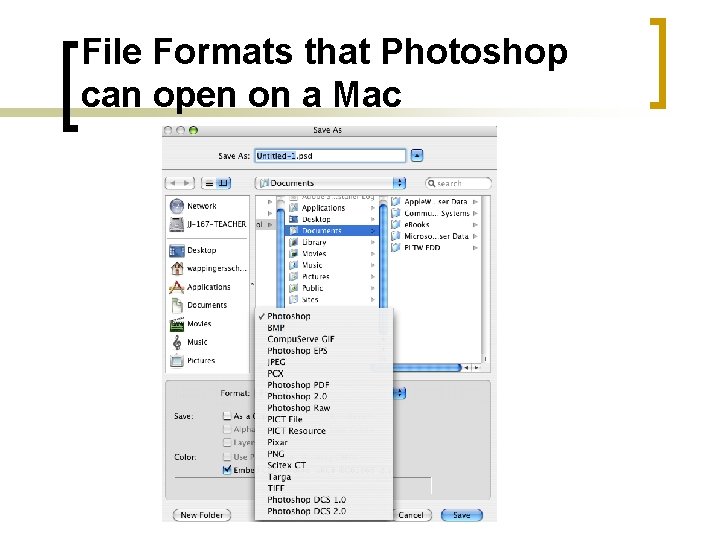This screenshot has width=720, height=540.
Task: Toggle the Layers checkbox
Action: click(226, 443)
